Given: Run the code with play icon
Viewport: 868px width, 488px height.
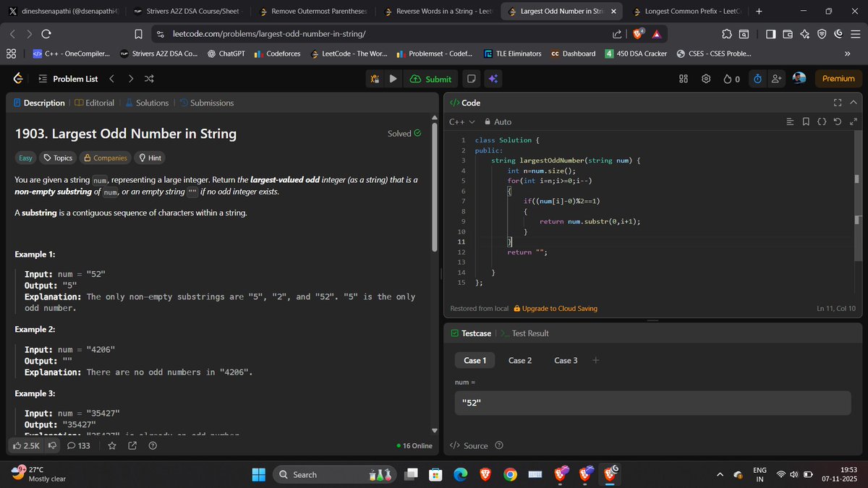Looking at the screenshot, I should [x=393, y=79].
